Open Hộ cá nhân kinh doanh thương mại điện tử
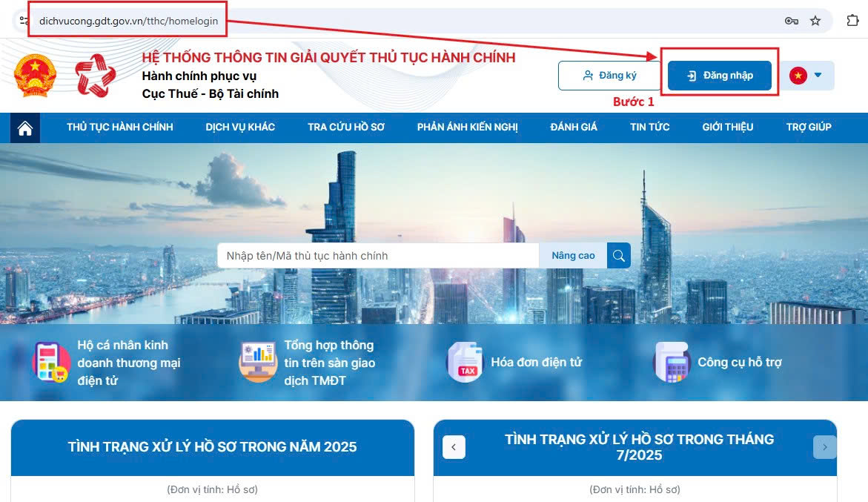 [x=129, y=363]
